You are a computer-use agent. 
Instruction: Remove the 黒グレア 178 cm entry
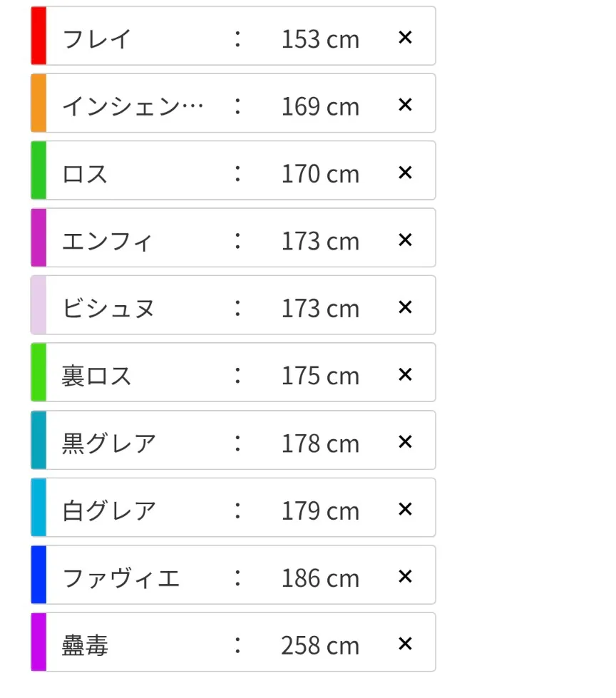pyautogui.click(x=405, y=441)
